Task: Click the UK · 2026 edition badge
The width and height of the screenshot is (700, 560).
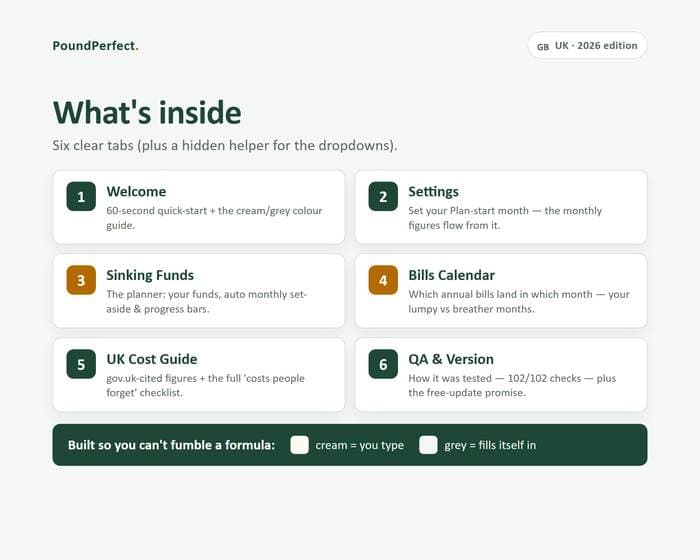Action: [587, 45]
